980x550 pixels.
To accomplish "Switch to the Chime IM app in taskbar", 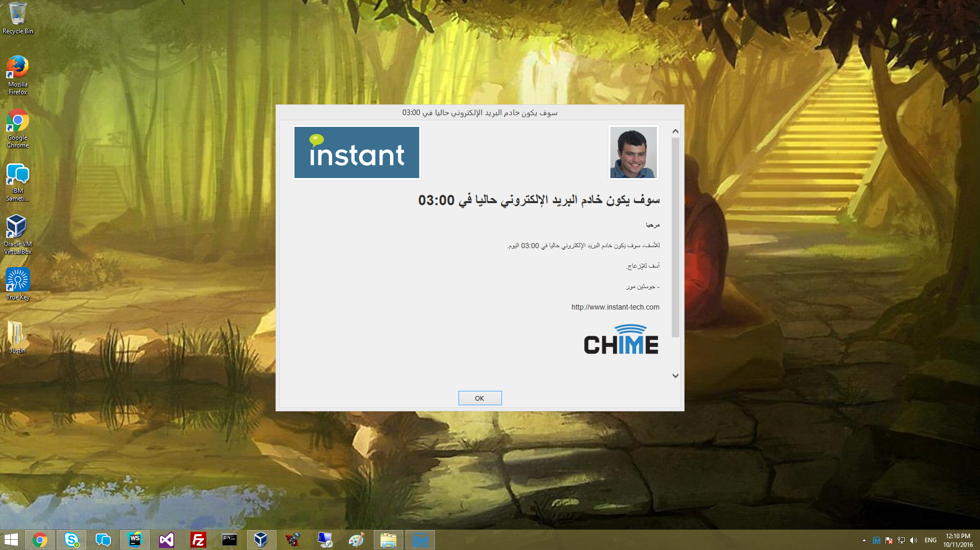I will pyautogui.click(x=420, y=540).
